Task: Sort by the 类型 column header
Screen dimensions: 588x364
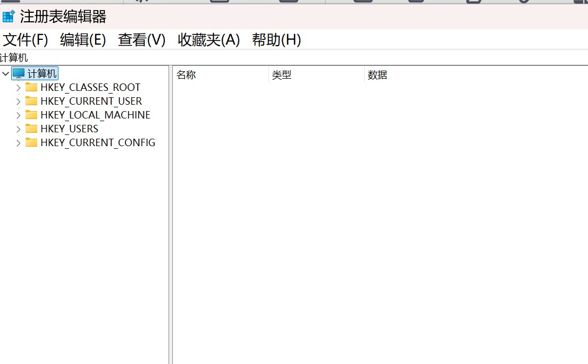Action: pyautogui.click(x=316, y=75)
